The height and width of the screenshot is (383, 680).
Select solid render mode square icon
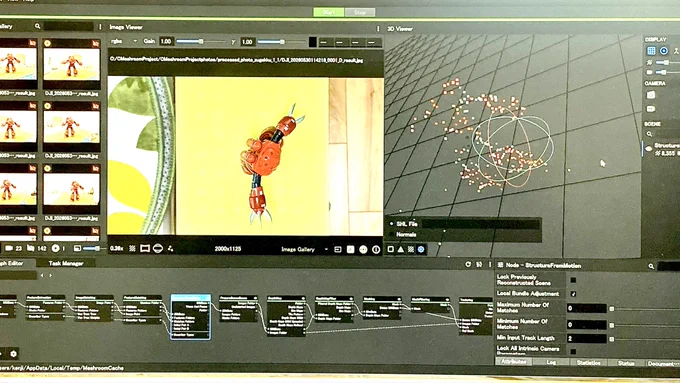pyautogui.click(x=390, y=249)
